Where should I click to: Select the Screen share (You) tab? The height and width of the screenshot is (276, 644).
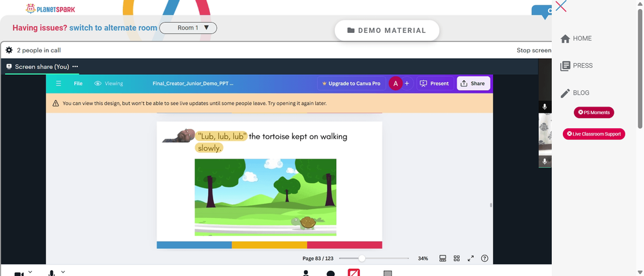tap(42, 66)
